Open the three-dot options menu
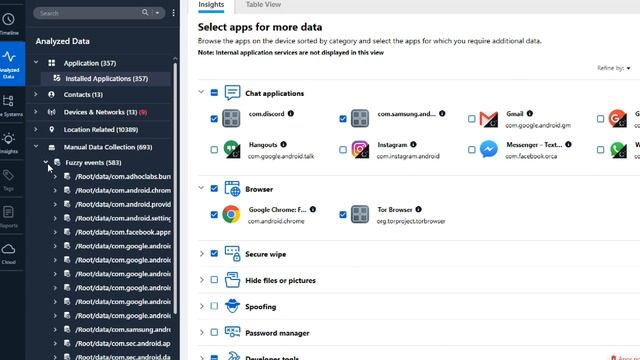The height and width of the screenshot is (360, 640). [173, 13]
